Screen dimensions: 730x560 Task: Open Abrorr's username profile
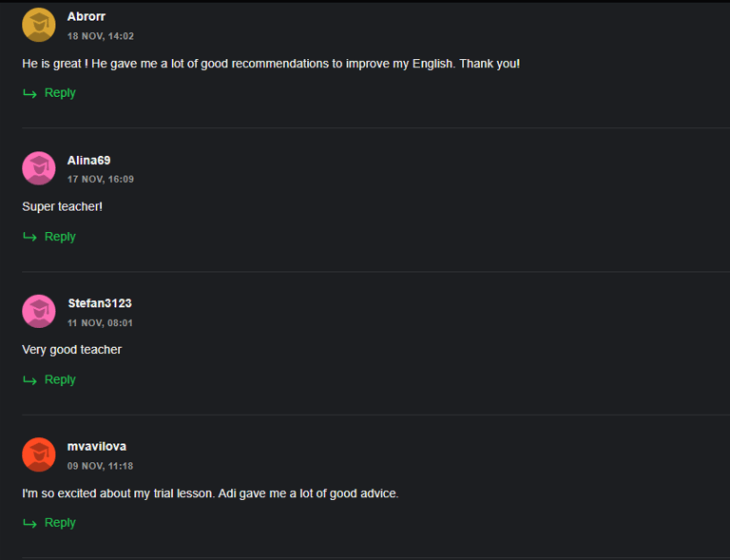[x=86, y=16]
